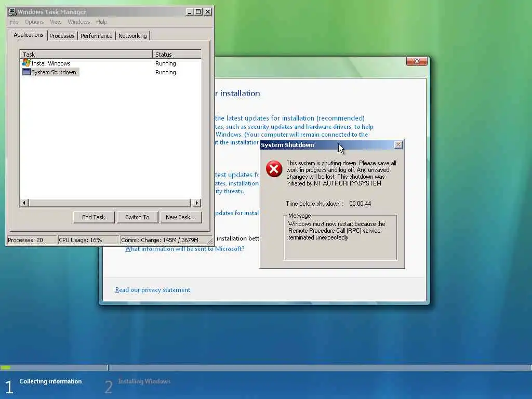The height and width of the screenshot is (399, 532).
Task: Click the Task Manager title bar icon
Action: click(12, 12)
